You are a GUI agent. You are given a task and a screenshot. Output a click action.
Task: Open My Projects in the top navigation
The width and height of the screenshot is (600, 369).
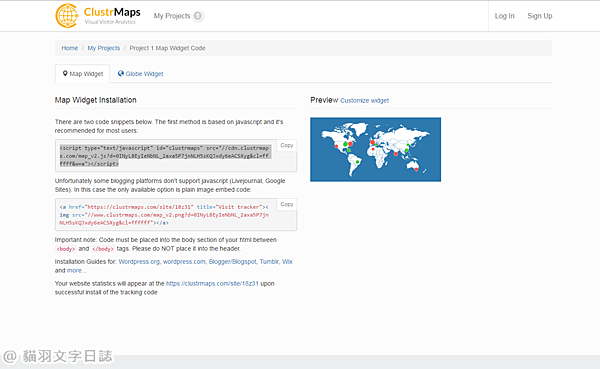pos(172,16)
